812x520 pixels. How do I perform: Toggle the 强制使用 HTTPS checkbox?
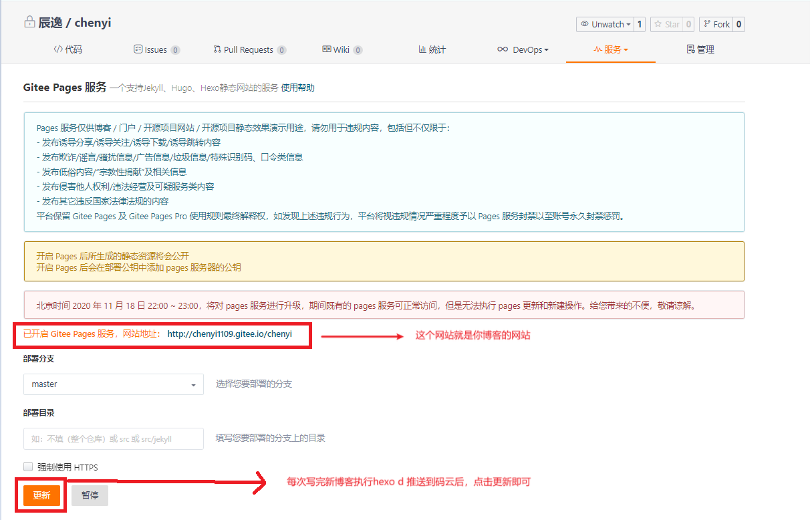point(28,467)
